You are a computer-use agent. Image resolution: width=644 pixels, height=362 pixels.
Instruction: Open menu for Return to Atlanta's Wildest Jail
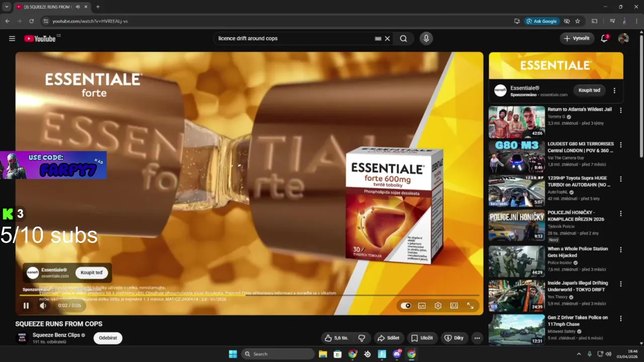click(x=620, y=110)
